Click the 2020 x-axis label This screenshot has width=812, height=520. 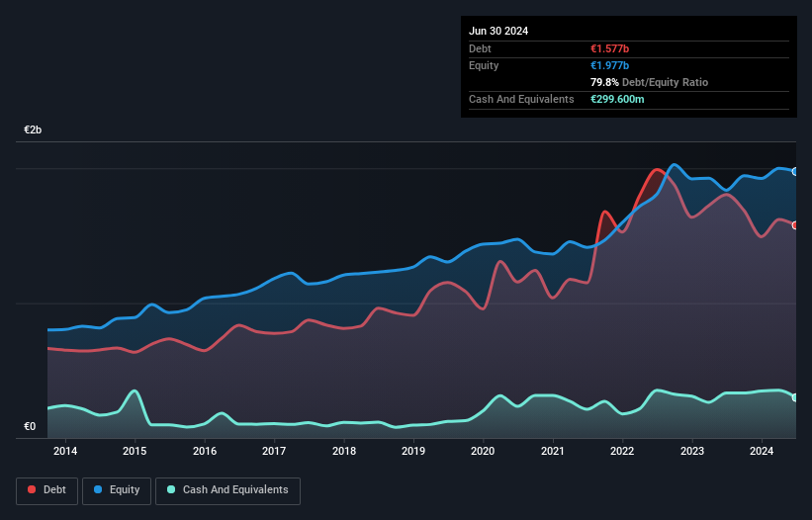click(483, 451)
